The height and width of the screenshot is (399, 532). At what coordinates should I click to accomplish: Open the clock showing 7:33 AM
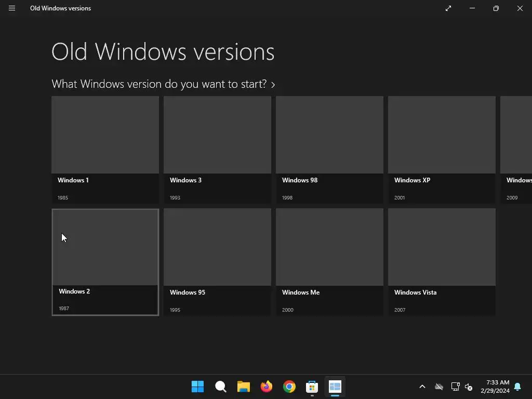pyautogui.click(x=495, y=387)
